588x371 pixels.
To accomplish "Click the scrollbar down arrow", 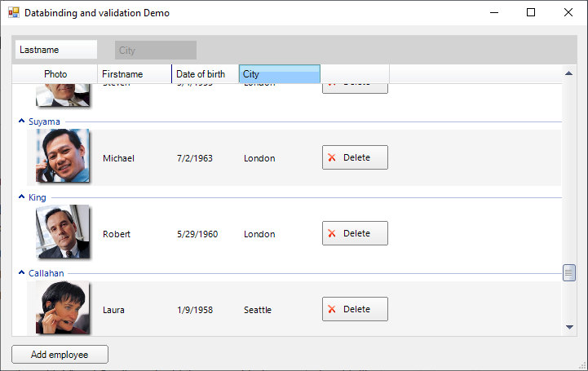I will (569, 327).
